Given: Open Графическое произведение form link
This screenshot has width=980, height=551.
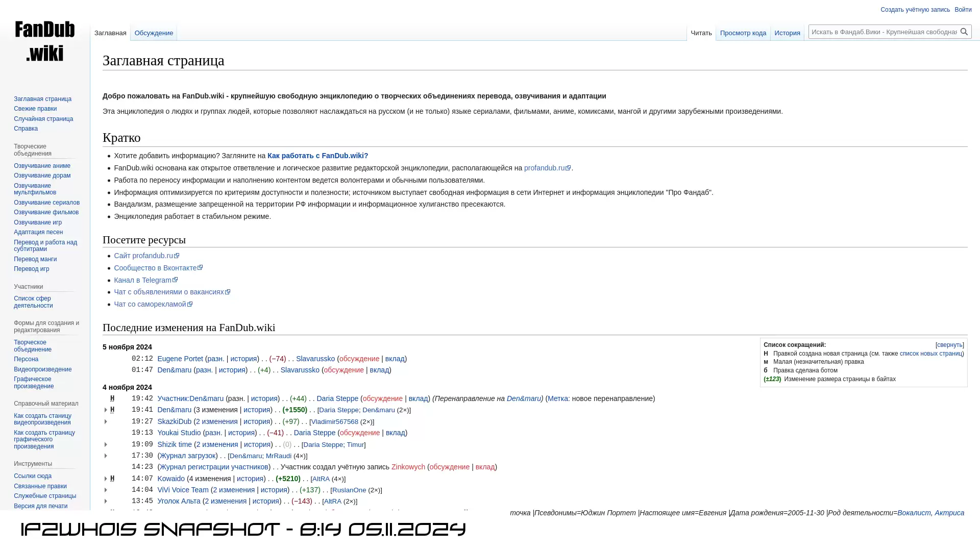Looking at the screenshot, I should click(34, 383).
